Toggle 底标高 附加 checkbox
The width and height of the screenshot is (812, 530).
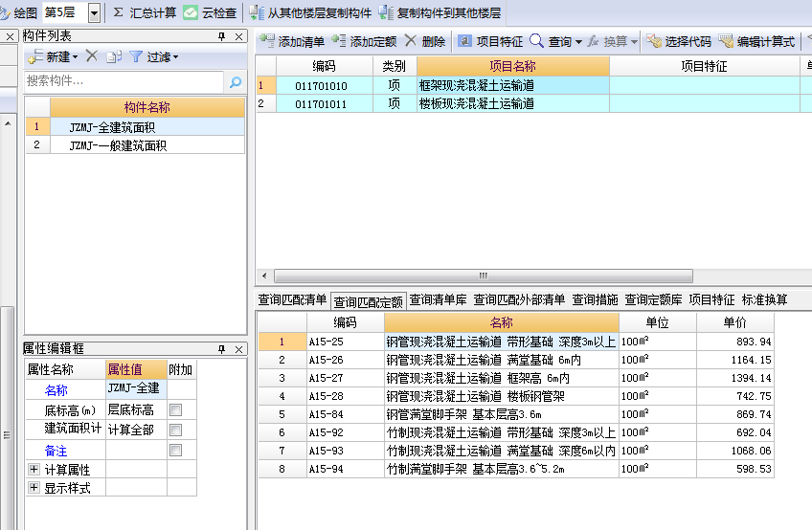pyautogui.click(x=176, y=409)
